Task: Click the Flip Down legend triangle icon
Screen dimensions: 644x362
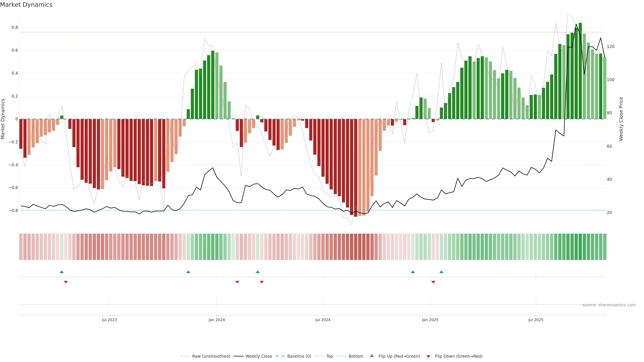Action: pyautogui.click(x=428, y=356)
